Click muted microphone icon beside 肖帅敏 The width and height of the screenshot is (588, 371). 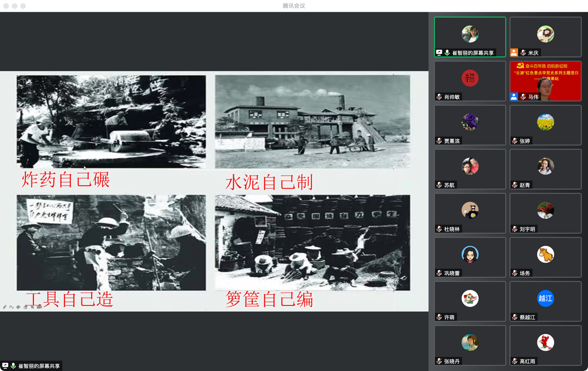pyautogui.click(x=439, y=97)
